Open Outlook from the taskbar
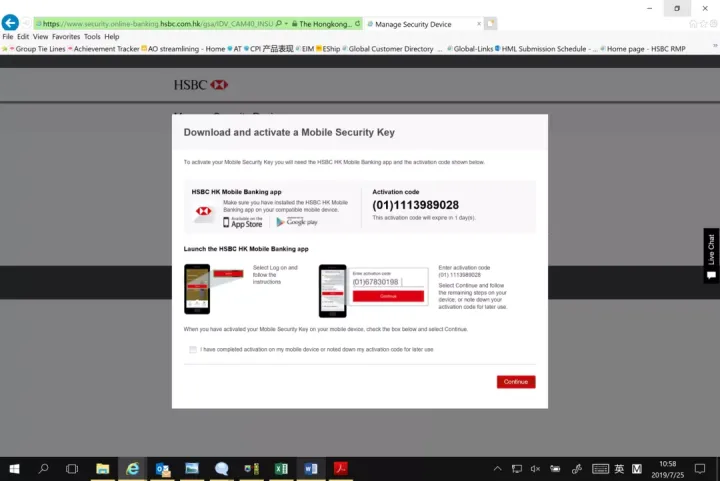720x481 pixels. [163, 469]
